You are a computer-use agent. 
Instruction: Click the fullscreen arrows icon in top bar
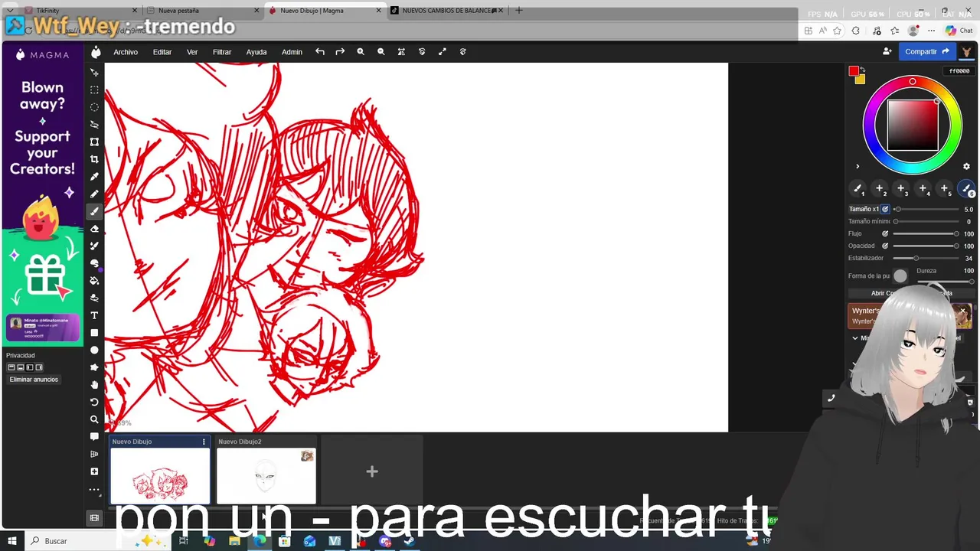coord(442,52)
